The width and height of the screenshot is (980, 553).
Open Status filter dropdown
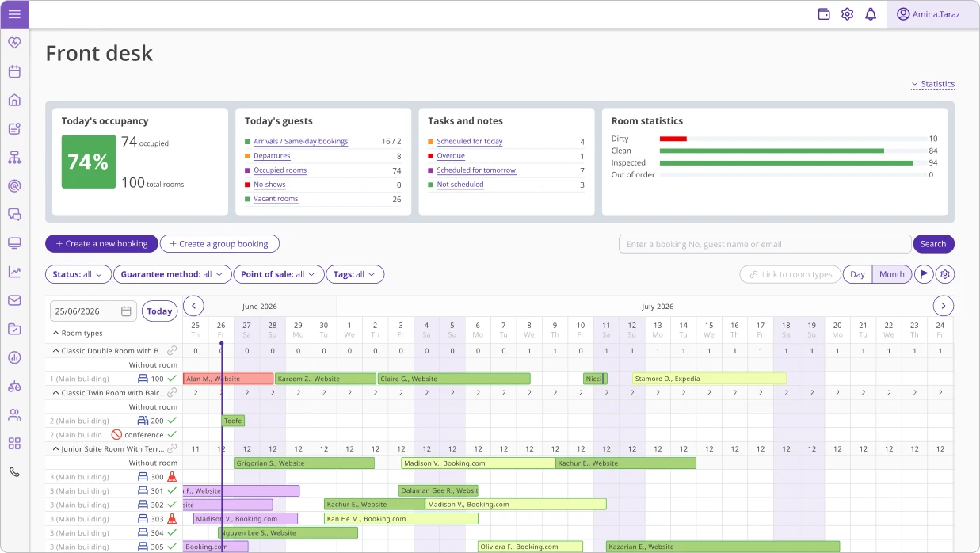[78, 274]
